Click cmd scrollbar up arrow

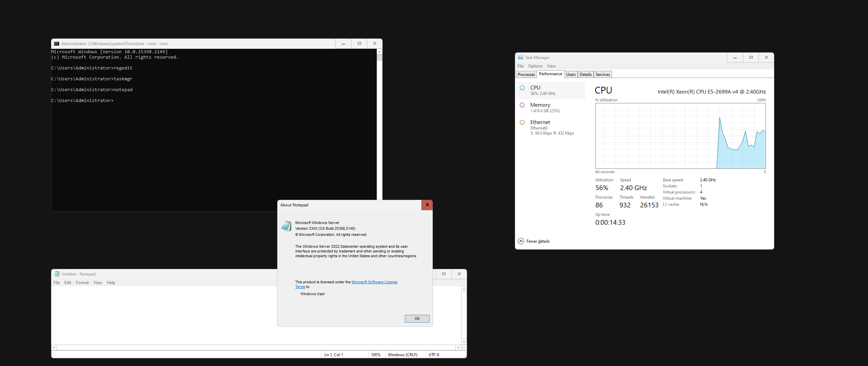point(379,52)
